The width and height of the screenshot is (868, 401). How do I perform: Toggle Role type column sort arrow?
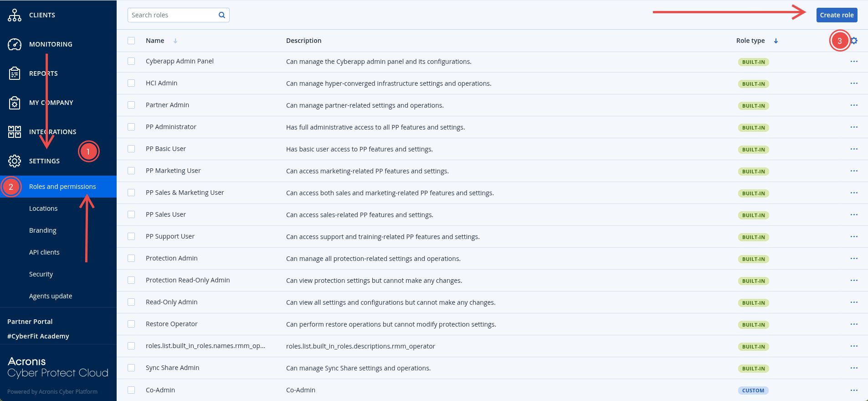click(776, 41)
